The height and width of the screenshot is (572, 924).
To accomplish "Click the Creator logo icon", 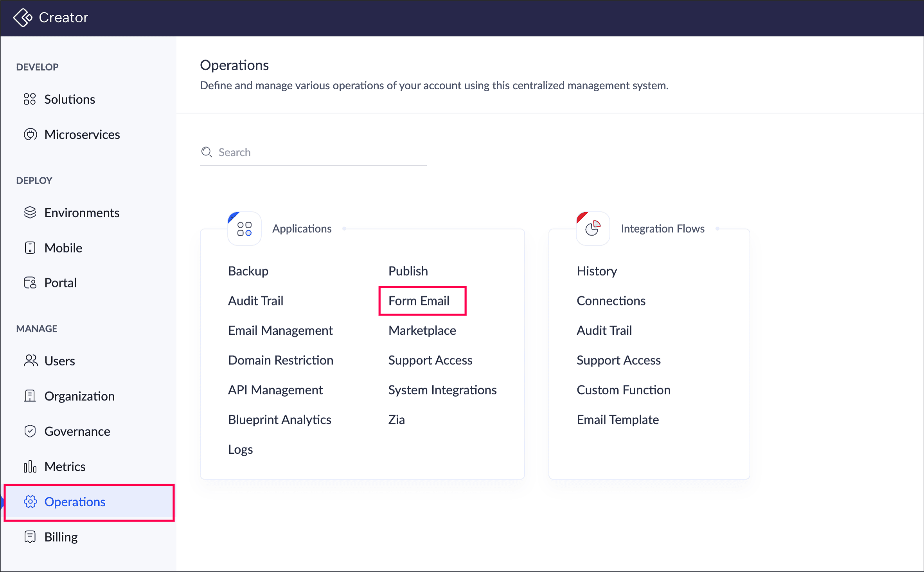I will click(22, 18).
